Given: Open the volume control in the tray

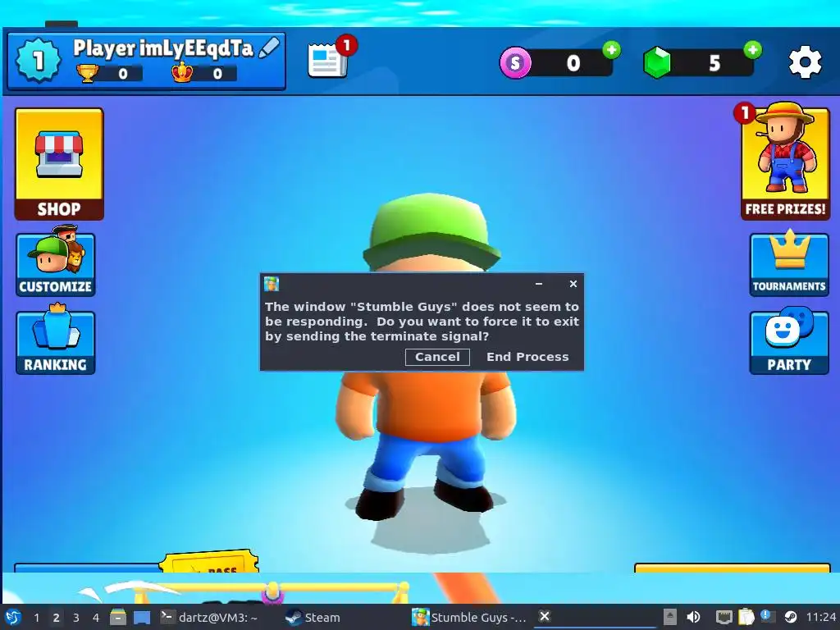Looking at the screenshot, I should pos(693,617).
